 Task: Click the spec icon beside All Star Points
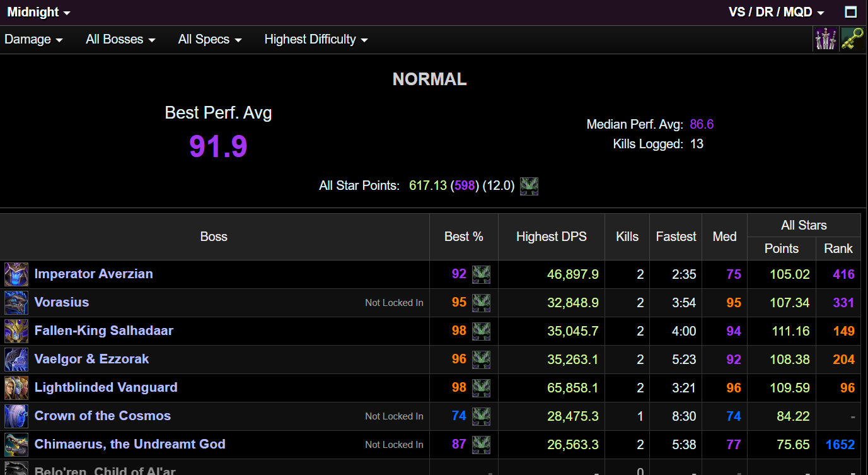pos(529,186)
